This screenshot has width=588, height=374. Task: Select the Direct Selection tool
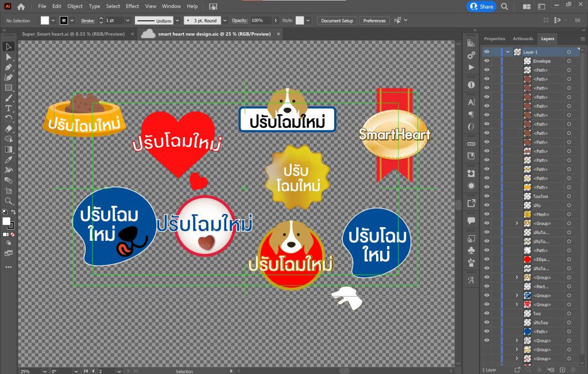[8, 57]
